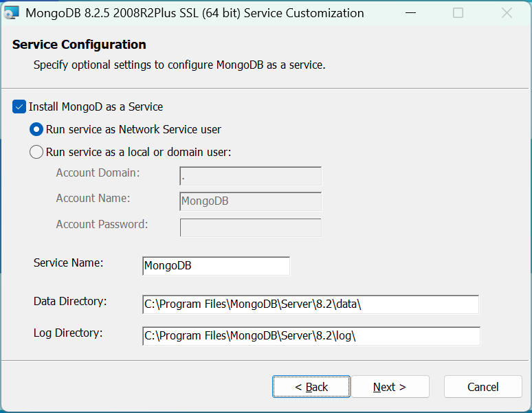
Task: Select Run service as Network Service user
Action: (x=36, y=129)
